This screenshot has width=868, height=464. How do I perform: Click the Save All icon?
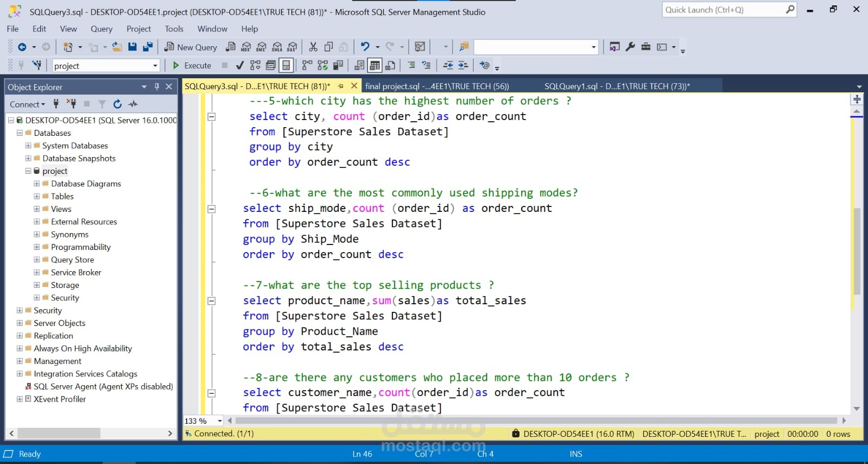pos(148,47)
